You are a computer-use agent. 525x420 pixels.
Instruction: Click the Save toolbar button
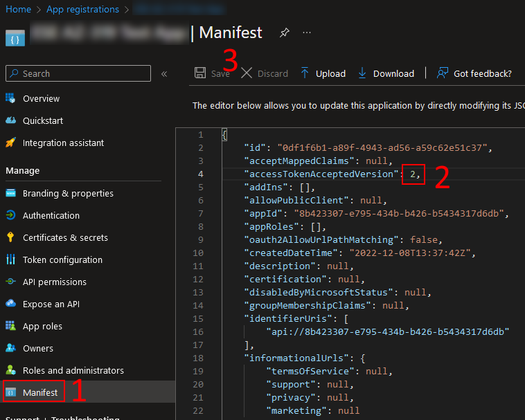pyautogui.click(x=212, y=73)
